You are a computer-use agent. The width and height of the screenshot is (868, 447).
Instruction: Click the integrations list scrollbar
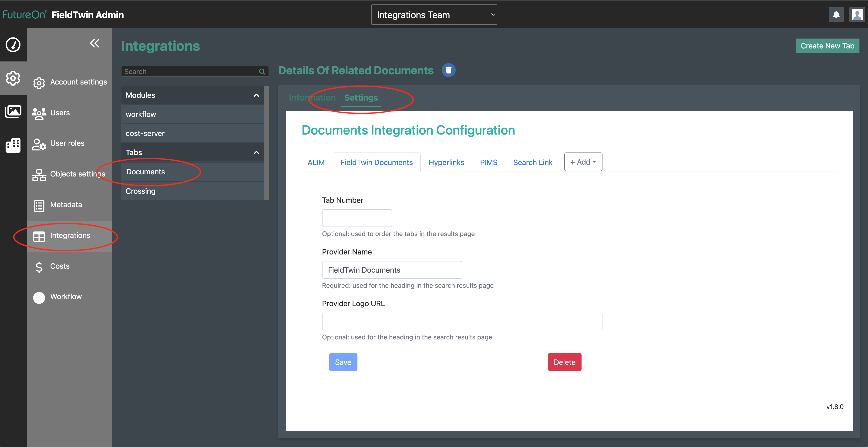tap(266, 143)
